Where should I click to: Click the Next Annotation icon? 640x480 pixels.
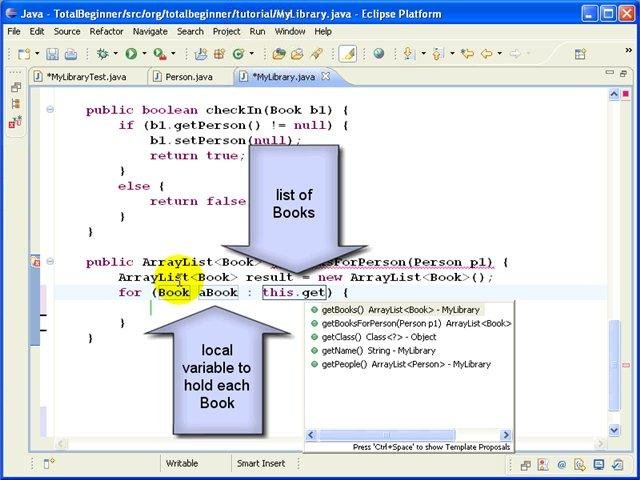click(x=409, y=53)
